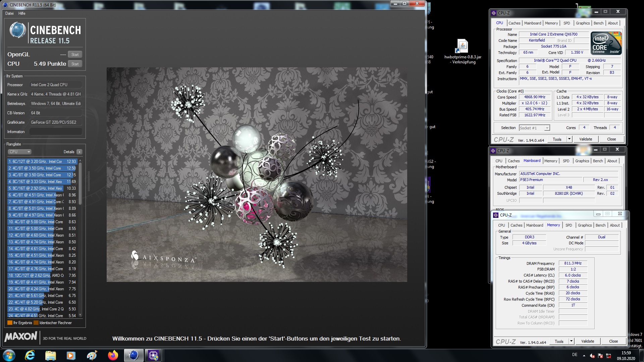Switch to Mainboard tab in top CPU-Z
Viewport: 644px width, 362px height.
pos(533,23)
